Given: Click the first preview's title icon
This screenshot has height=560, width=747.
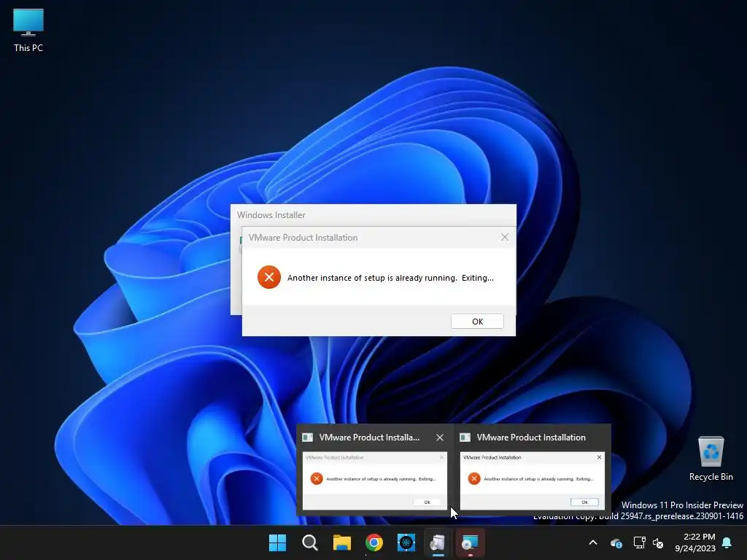Looking at the screenshot, I should click(x=308, y=437).
